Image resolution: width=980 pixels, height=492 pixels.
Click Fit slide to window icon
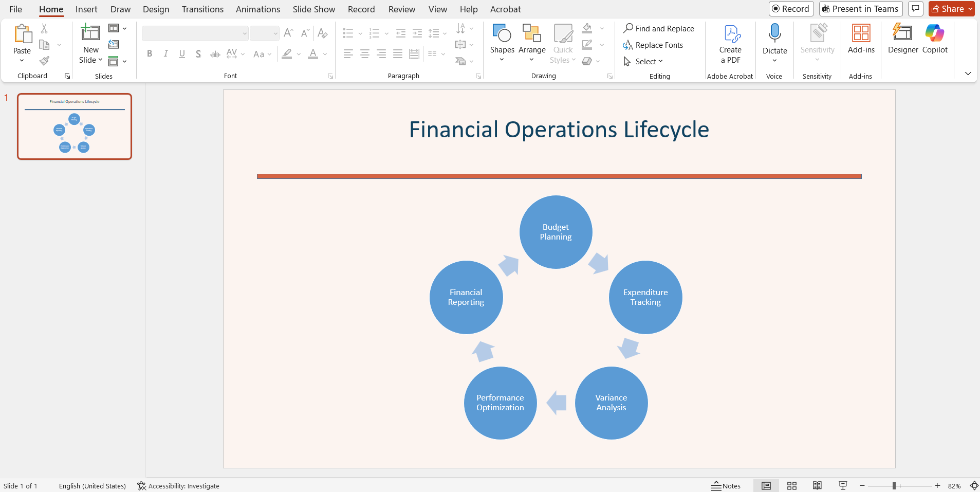tap(974, 486)
